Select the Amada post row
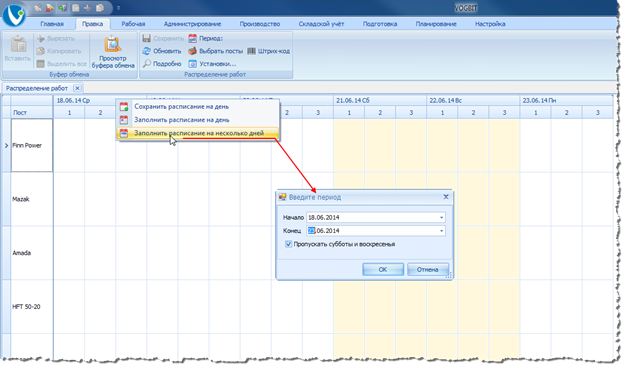The height and width of the screenshot is (366, 624). pos(32,253)
